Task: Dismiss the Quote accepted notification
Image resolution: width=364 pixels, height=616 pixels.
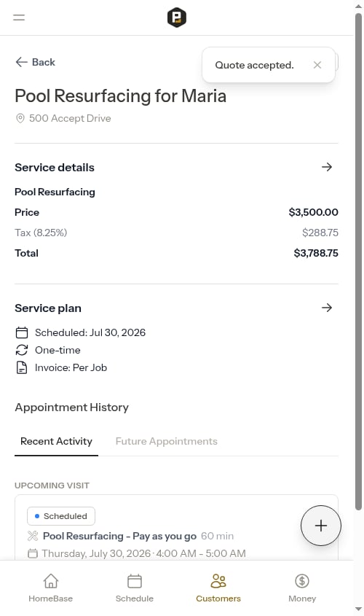Action: [x=317, y=65]
